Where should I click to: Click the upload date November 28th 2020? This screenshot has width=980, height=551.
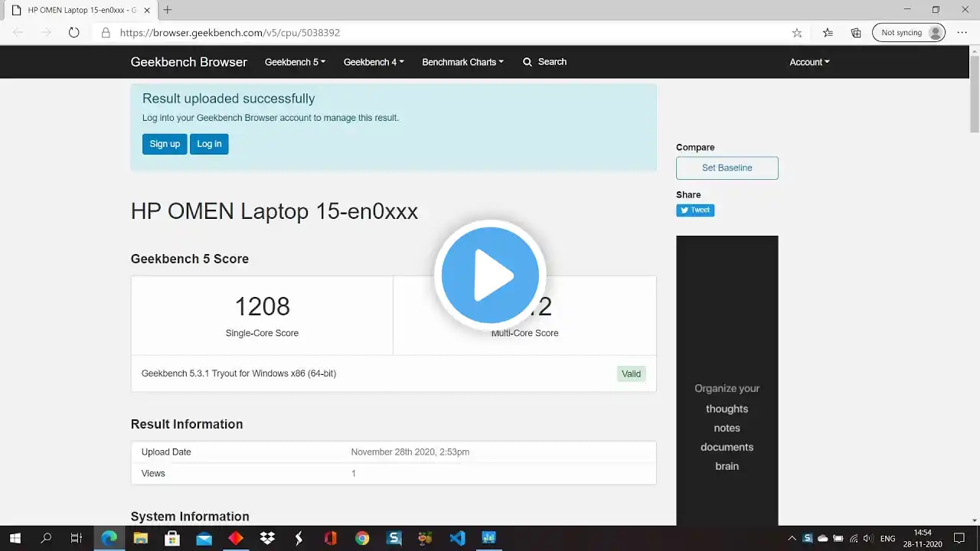[410, 452]
